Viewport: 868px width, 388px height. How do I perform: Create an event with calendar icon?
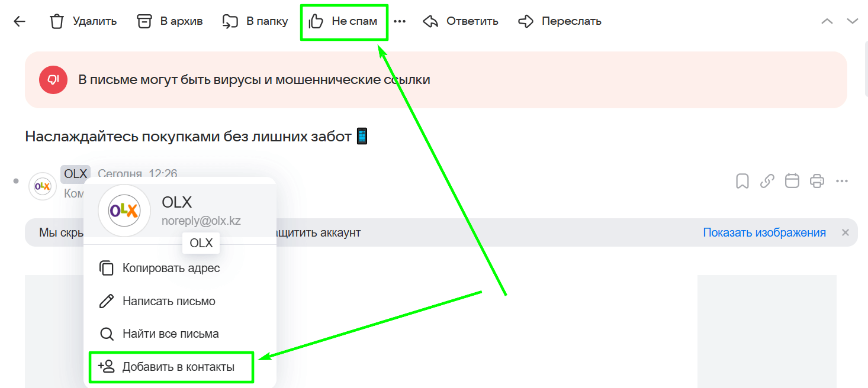792,181
